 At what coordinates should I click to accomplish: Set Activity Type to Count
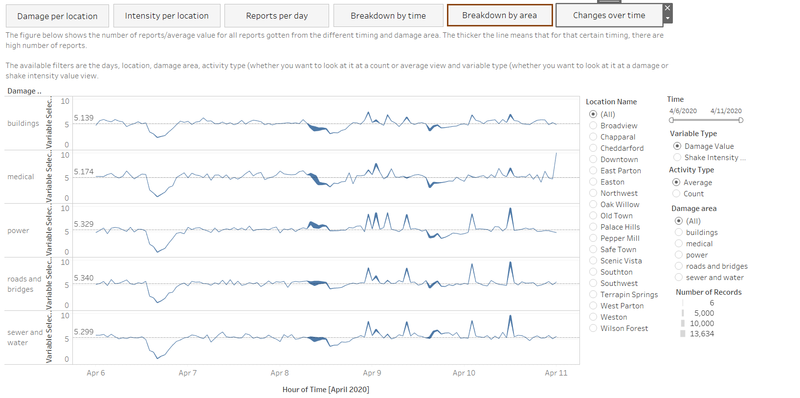[x=677, y=194]
